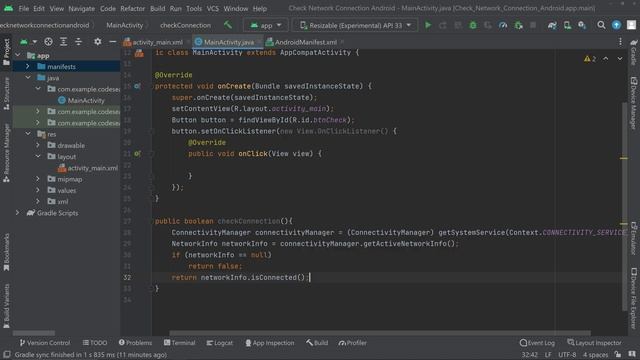
Task: Open the Version Control tool window
Action: [45, 343]
